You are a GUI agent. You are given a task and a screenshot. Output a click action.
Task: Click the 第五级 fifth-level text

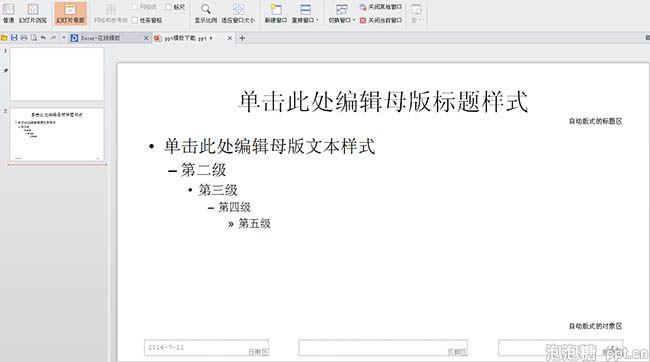coord(254,224)
